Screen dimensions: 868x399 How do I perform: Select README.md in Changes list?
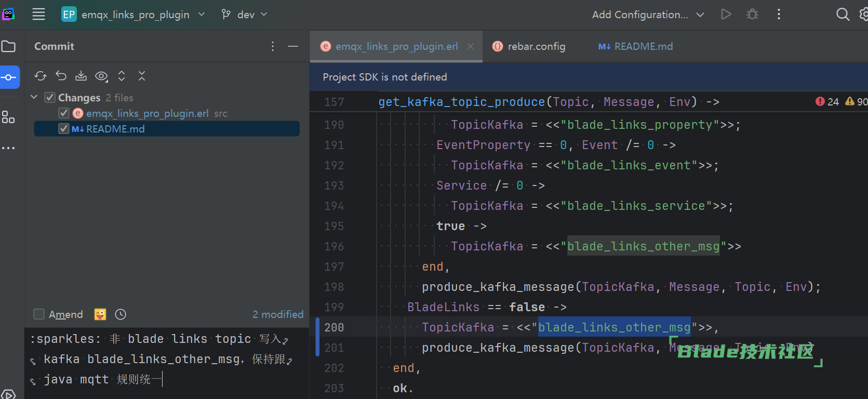point(115,129)
